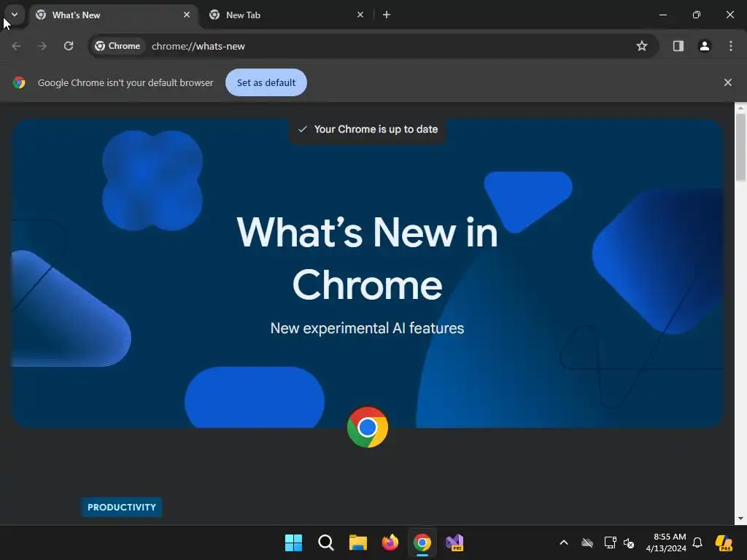The height and width of the screenshot is (560, 747).
Task: Open network display tray icon
Action: click(610, 542)
